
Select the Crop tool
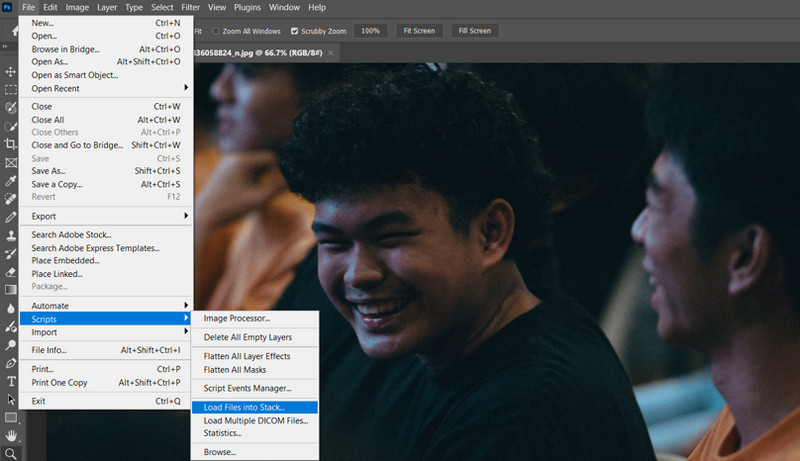11,144
